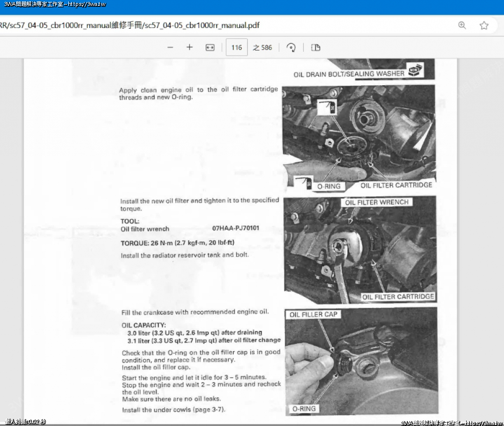This screenshot has height=426, width=504.
Task: Click the tool number 07HAA-PJ70101
Action: (x=236, y=229)
